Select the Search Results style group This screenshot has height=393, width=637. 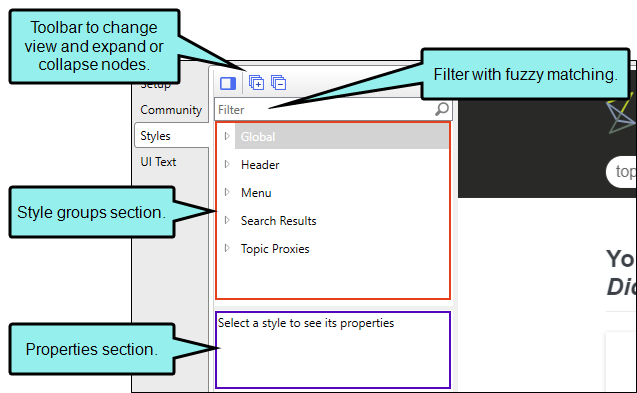[279, 221]
